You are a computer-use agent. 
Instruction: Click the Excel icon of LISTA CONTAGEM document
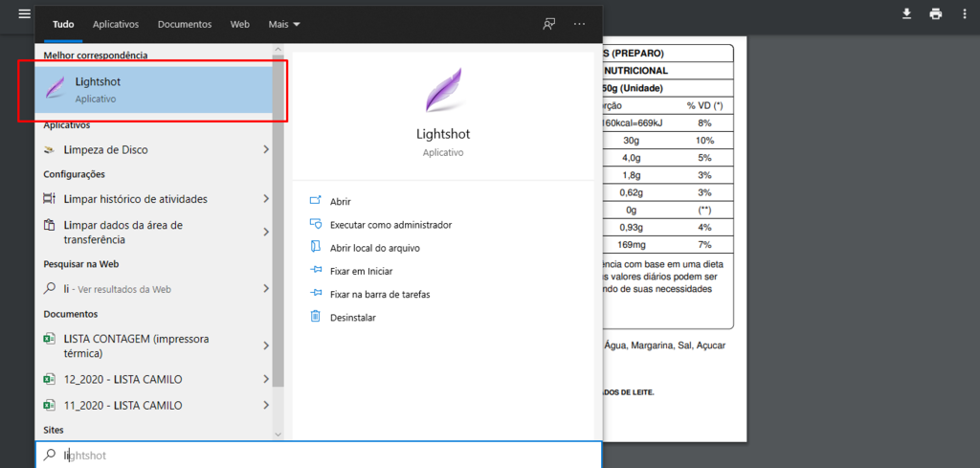(50, 339)
